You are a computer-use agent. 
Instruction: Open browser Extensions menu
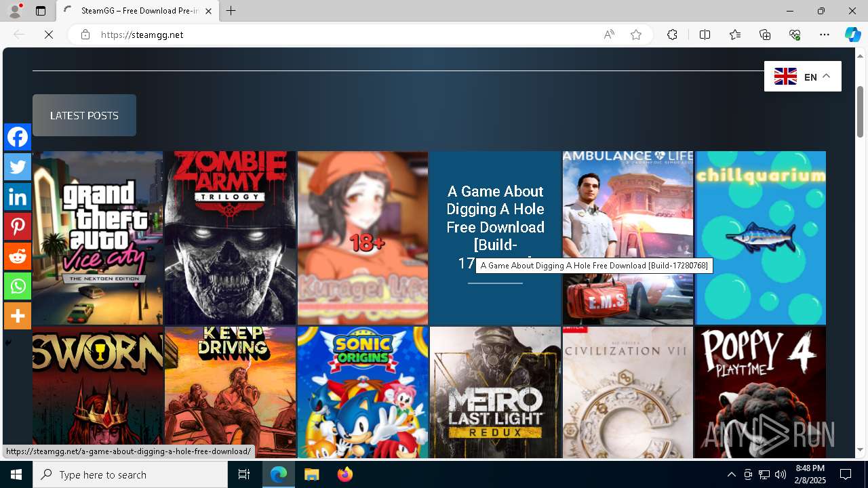(672, 35)
